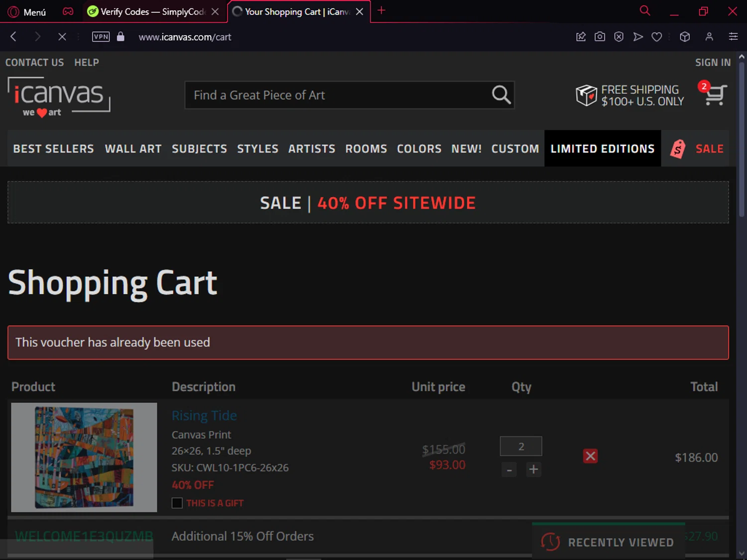Go to iCanvas home via logo
747x560 pixels.
[59, 97]
